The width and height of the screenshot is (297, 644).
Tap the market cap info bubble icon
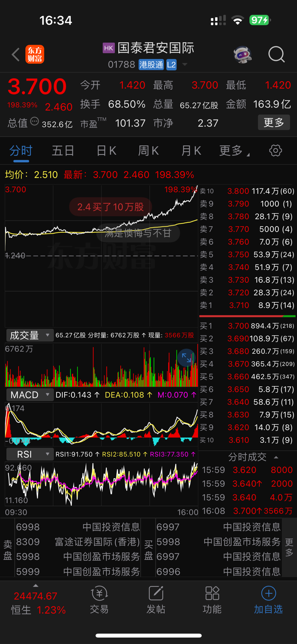[x=34, y=122]
